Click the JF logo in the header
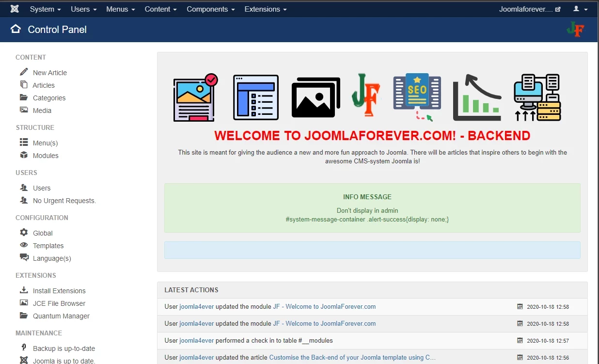599x364 pixels. 575,30
